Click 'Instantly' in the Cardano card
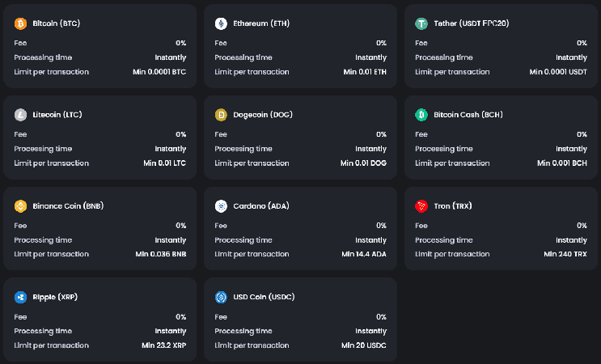This screenshot has height=364, width=601. coord(371,240)
